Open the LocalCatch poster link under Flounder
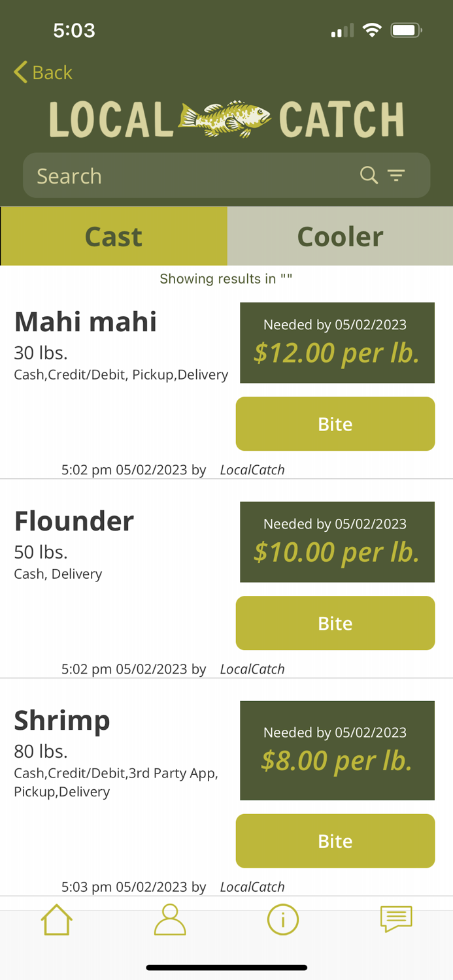 click(252, 669)
